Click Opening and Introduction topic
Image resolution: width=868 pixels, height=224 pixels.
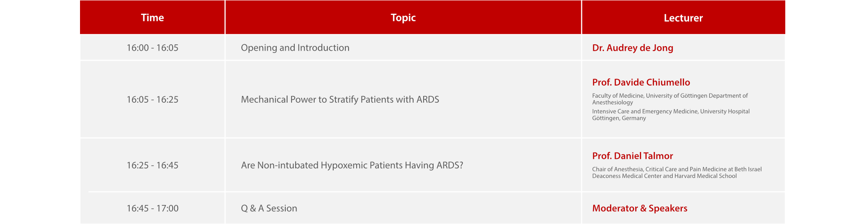point(295,48)
